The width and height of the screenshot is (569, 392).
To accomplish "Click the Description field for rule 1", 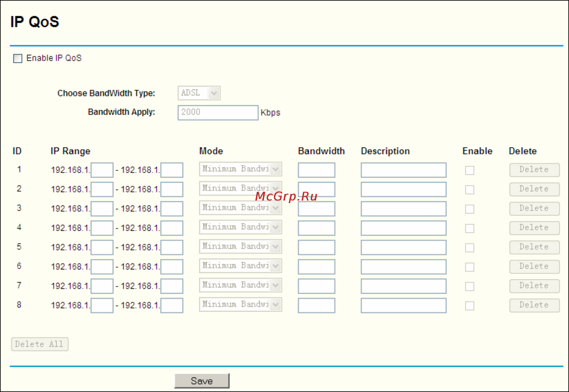I will 404,170.
